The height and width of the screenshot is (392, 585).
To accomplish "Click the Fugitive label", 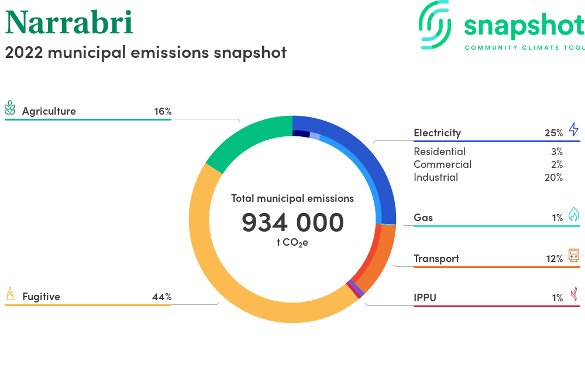I will tap(41, 297).
